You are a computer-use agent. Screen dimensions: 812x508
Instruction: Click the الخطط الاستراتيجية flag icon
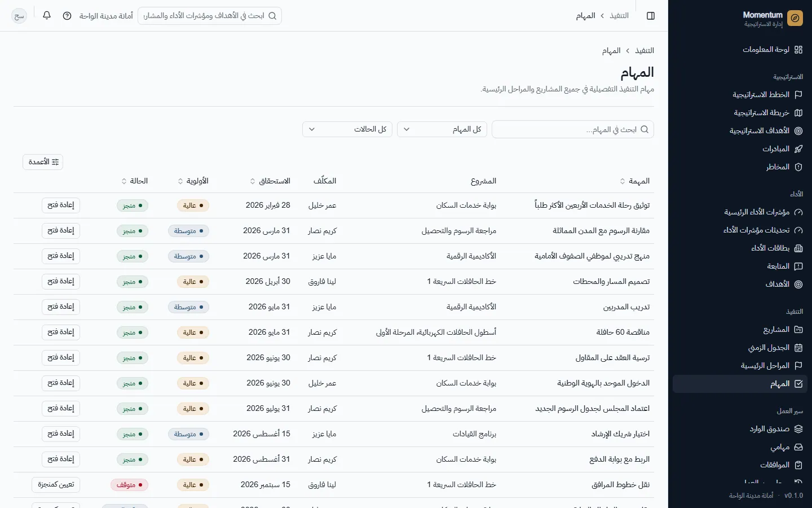pyautogui.click(x=798, y=95)
